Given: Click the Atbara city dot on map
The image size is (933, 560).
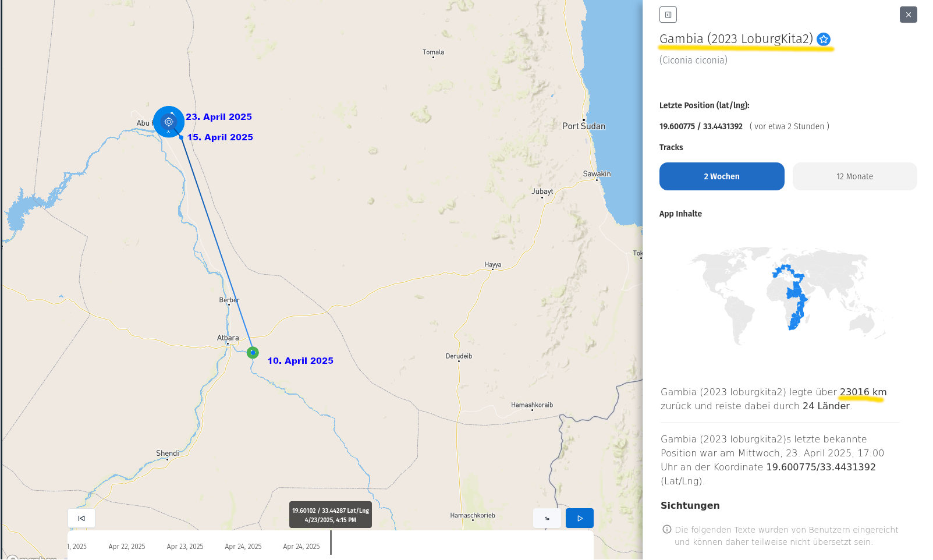Looking at the screenshot, I should click(x=228, y=343).
